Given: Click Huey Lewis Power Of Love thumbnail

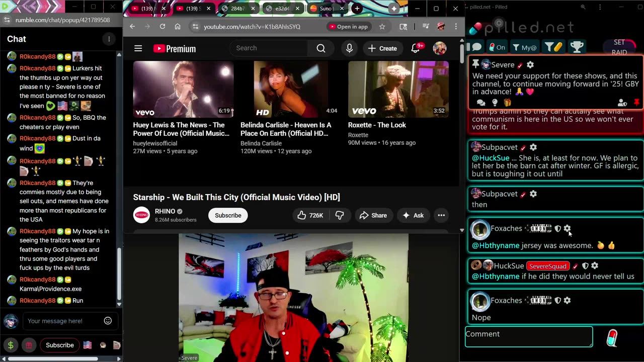Looking at the screenshot, I should (x=183, y=89).
